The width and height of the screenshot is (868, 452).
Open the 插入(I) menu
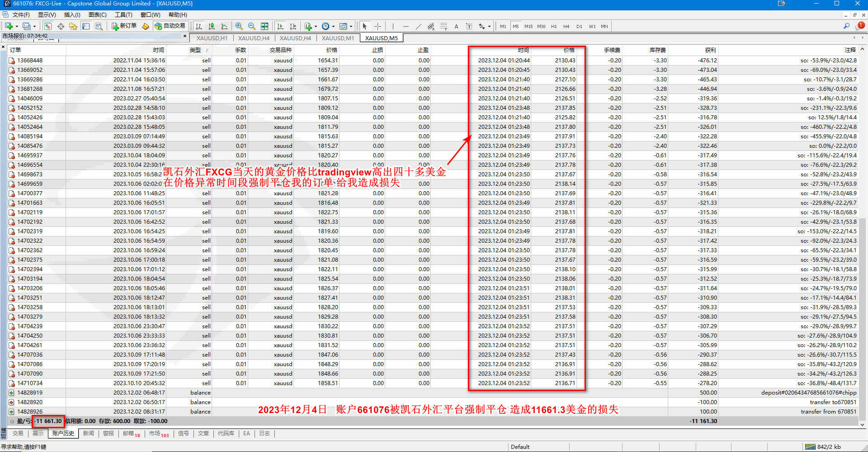click(72, 15)
